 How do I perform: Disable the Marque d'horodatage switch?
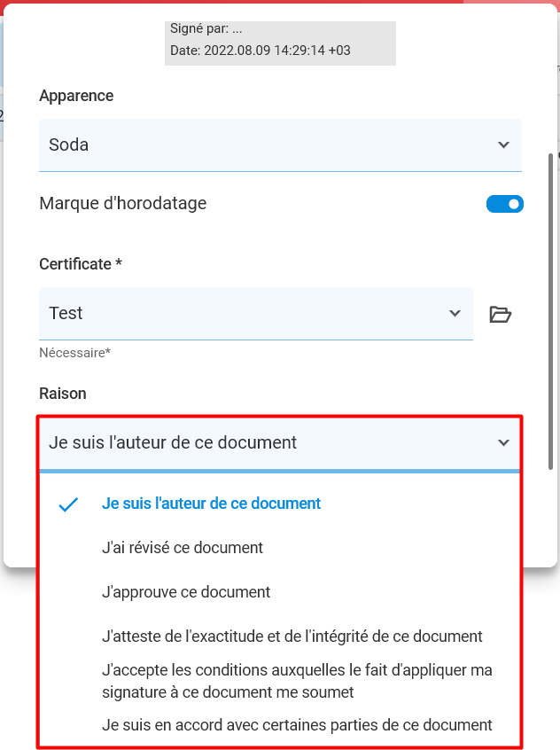coord(505,204)
